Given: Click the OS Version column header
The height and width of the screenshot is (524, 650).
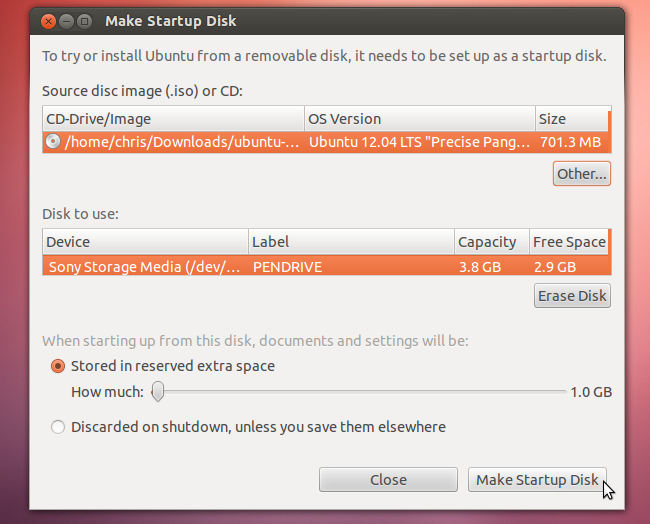Looking at the screenshot, I should (x=419, y=119).
